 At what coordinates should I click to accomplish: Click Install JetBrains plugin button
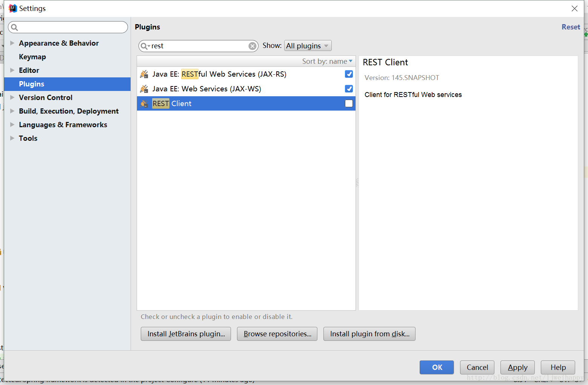(x=186, y=334)
